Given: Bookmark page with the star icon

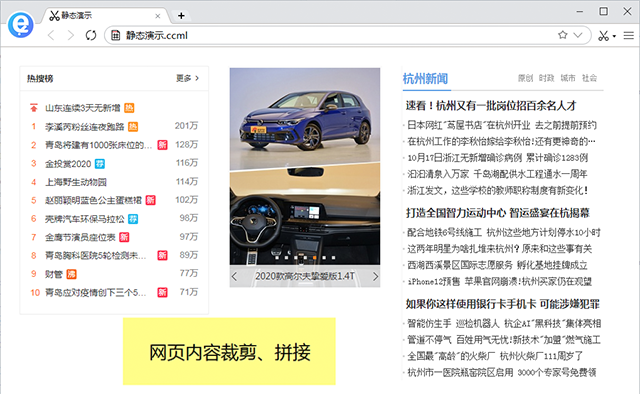Looking at the screenshot, I should pyautogui.click(x=563, y=35).
